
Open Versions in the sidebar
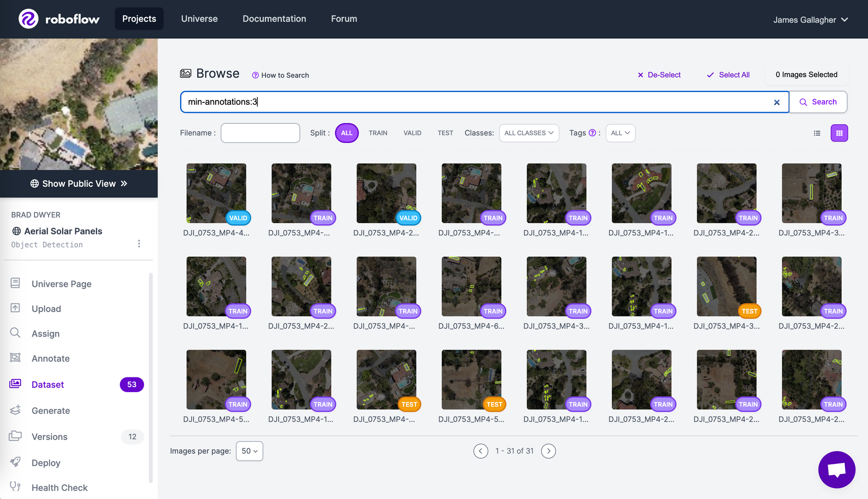click(x=49, y=436)
